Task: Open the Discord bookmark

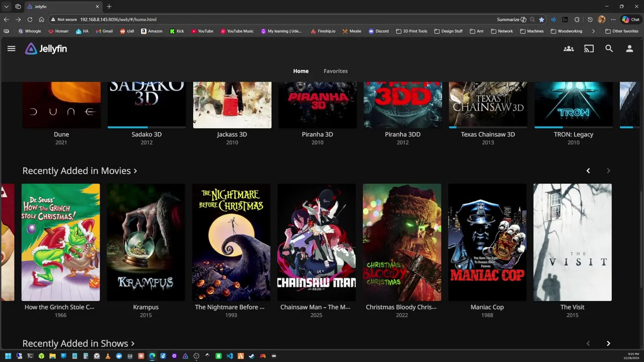Action: tap(378, 31)
